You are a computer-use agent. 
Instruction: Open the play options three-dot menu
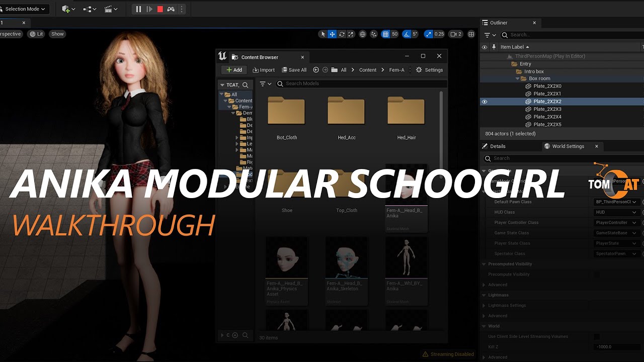(182, 9)
